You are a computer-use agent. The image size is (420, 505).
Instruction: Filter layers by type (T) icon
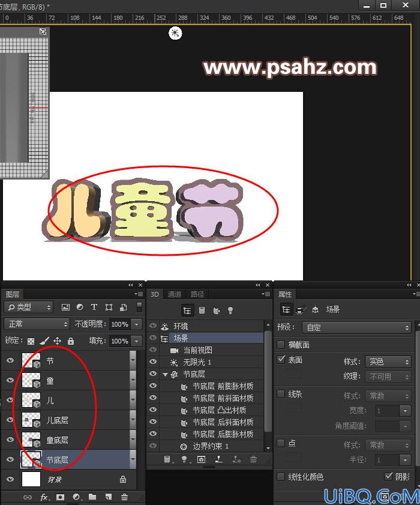point(94,307)
